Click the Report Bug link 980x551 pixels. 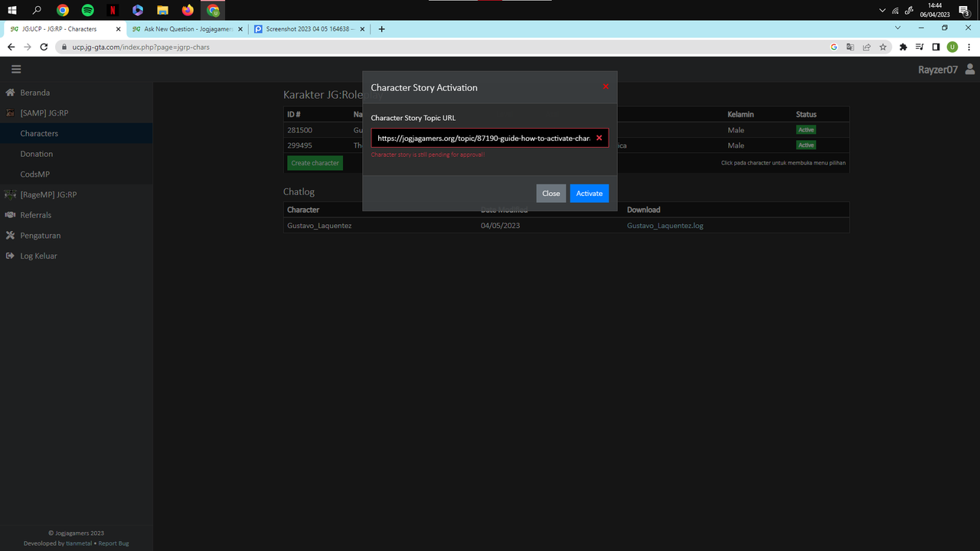(x=113, y=543)
